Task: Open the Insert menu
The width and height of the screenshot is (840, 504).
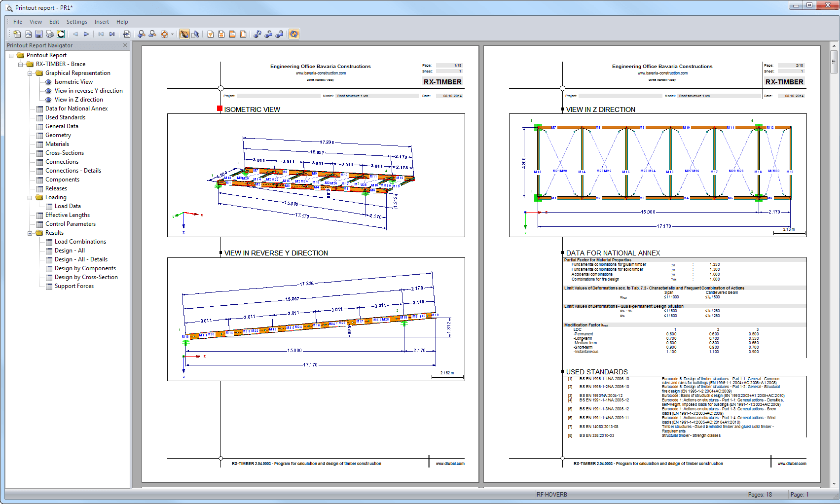Action: pyautogui.click(x=102, y=22)
